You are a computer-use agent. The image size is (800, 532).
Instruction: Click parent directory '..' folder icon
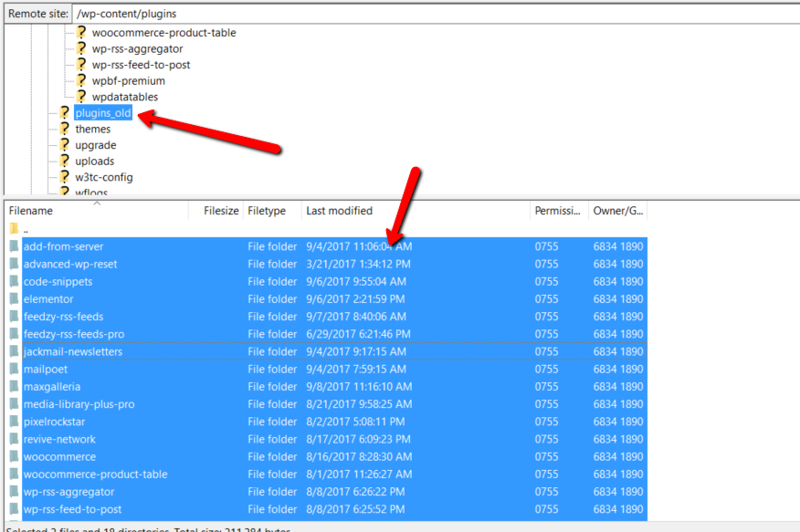pos(14,229)
